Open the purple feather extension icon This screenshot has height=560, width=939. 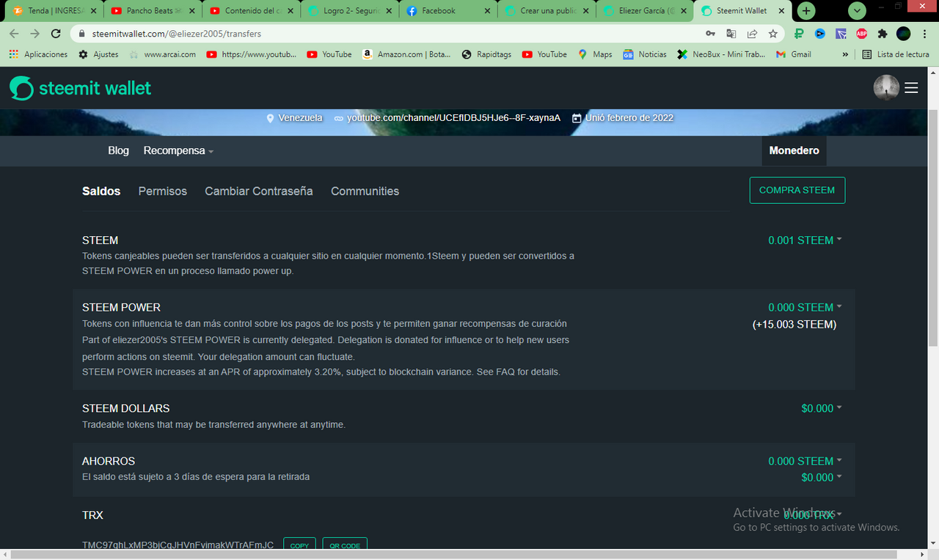click(x=841, y=34)
